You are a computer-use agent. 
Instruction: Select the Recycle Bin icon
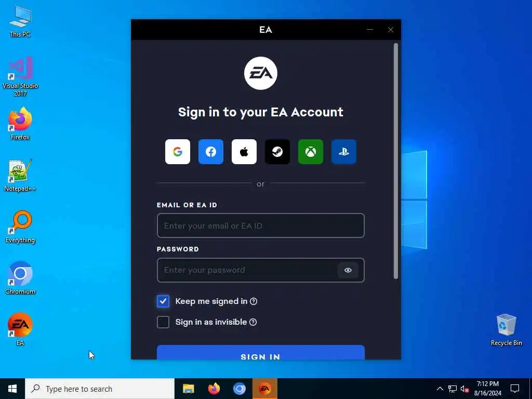[x=506, y=330]
